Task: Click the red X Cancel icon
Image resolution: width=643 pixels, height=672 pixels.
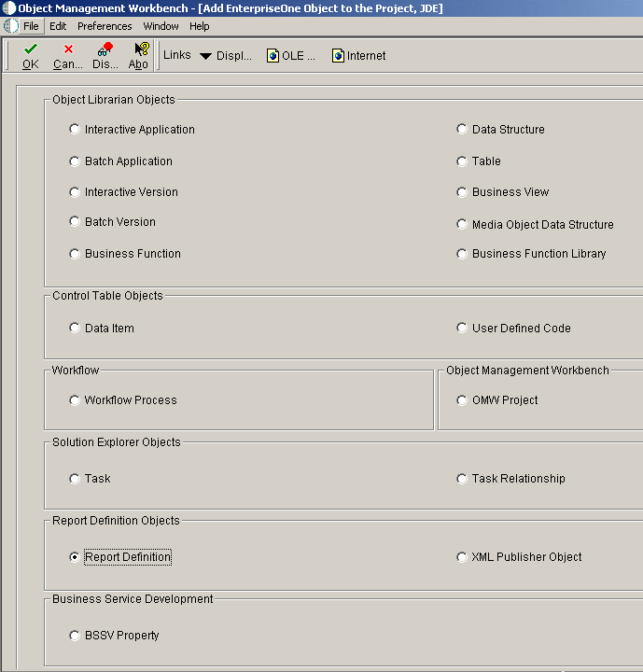Action: click(x=68, y=49)
